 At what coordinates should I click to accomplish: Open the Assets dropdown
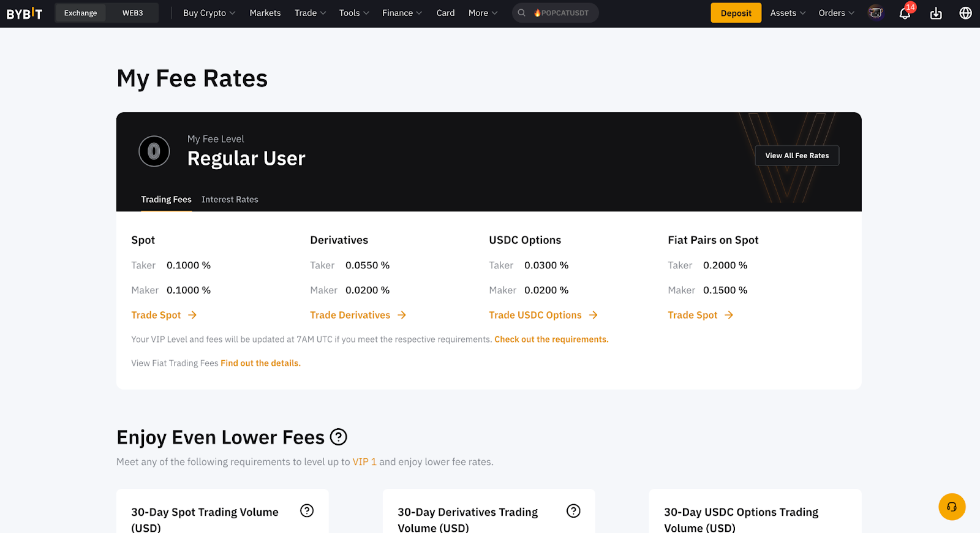(x=788, y=13)
